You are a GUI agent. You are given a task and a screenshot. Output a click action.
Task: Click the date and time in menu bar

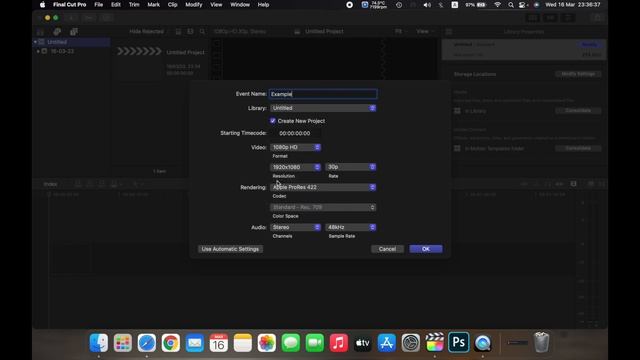[x=573, y=5]
